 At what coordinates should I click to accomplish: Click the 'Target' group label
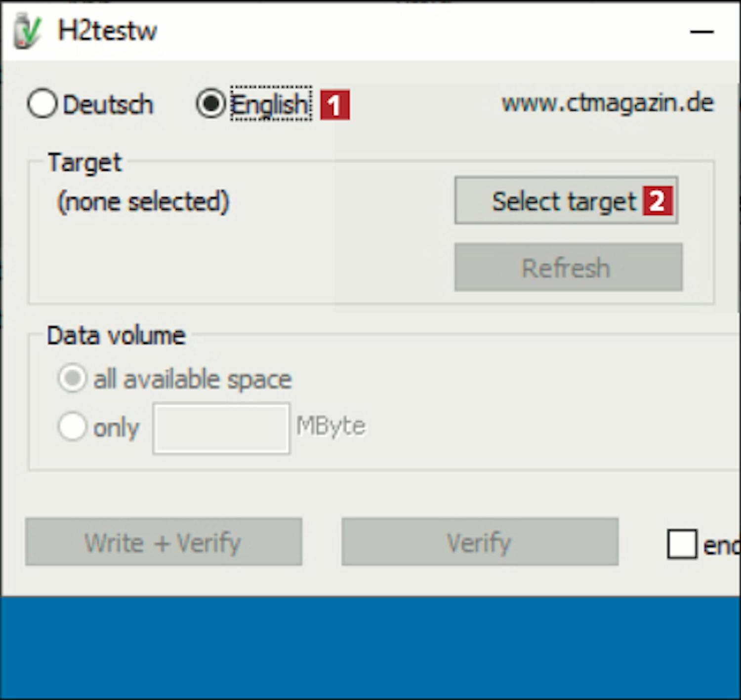point(84,162)
